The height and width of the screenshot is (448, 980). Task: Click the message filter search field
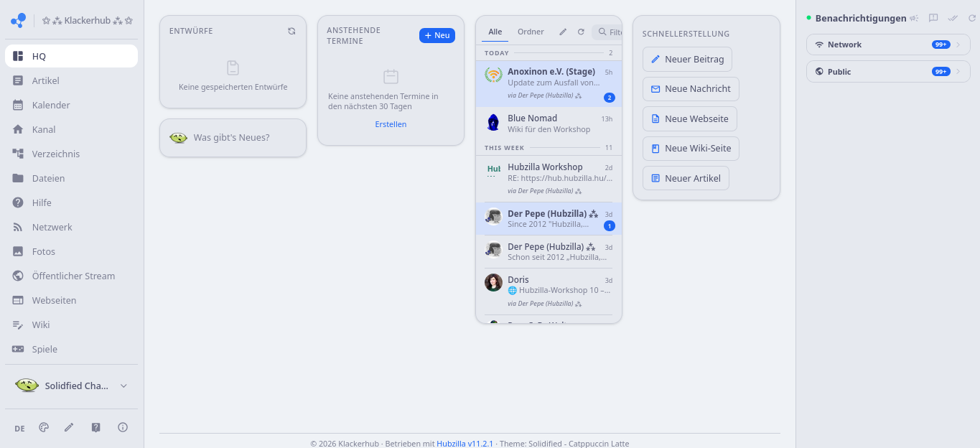pos(607,32)
